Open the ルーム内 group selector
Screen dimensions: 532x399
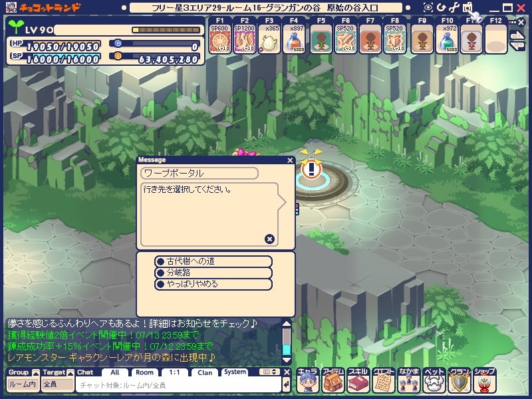[x=23, y=384]
